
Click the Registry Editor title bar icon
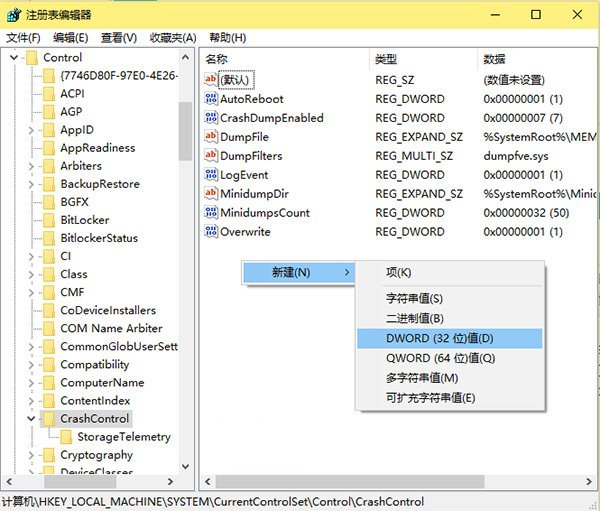click(x=14, y=14)
